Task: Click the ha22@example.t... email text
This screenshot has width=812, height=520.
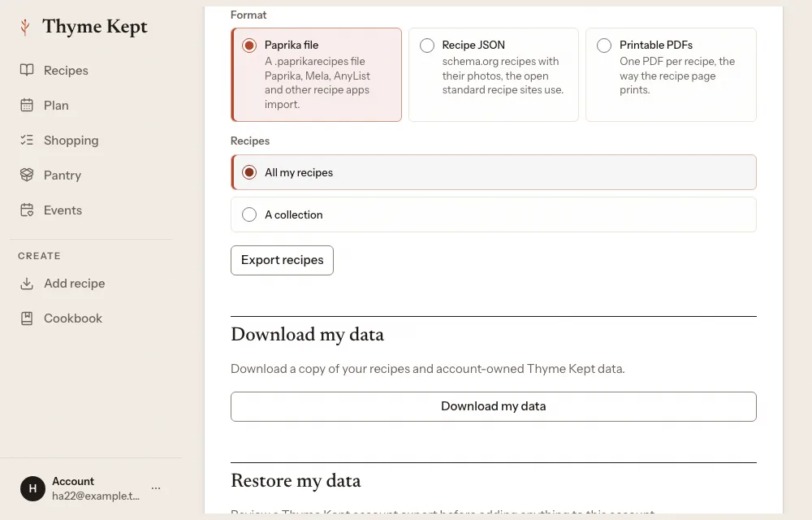Action: [x=96, y=496]
